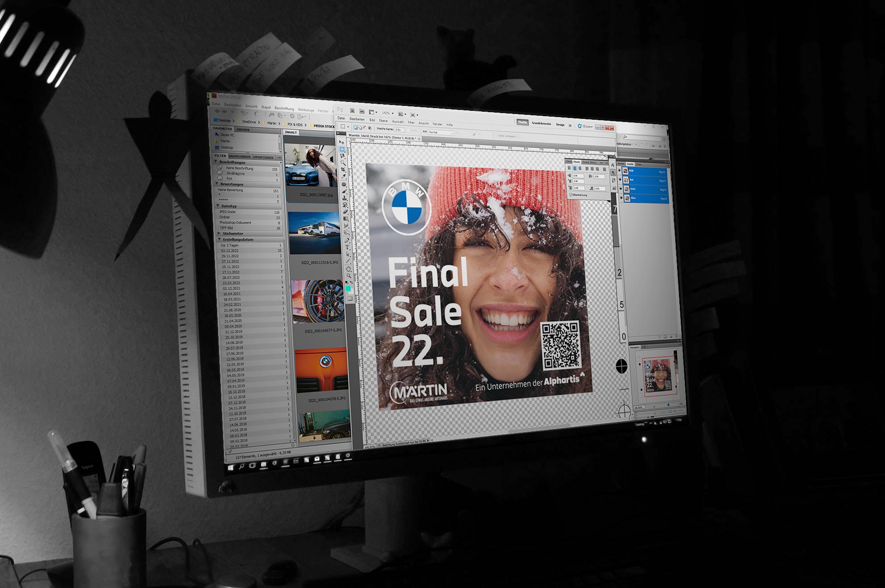Screen dimensions: 885x588
Task: Toggle the Silbentrennung checkbox
Action: 571,195
